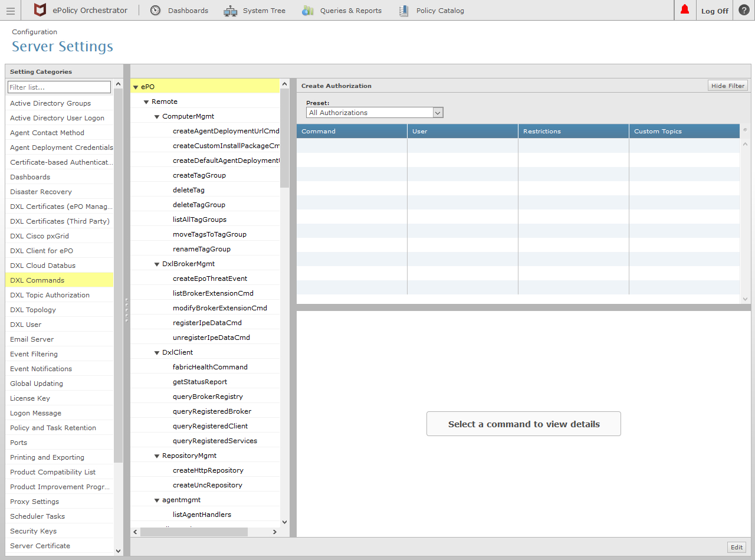Collapse the ComputerMgmt tree node
Screen dimensions: 755x560
[157, 117]
